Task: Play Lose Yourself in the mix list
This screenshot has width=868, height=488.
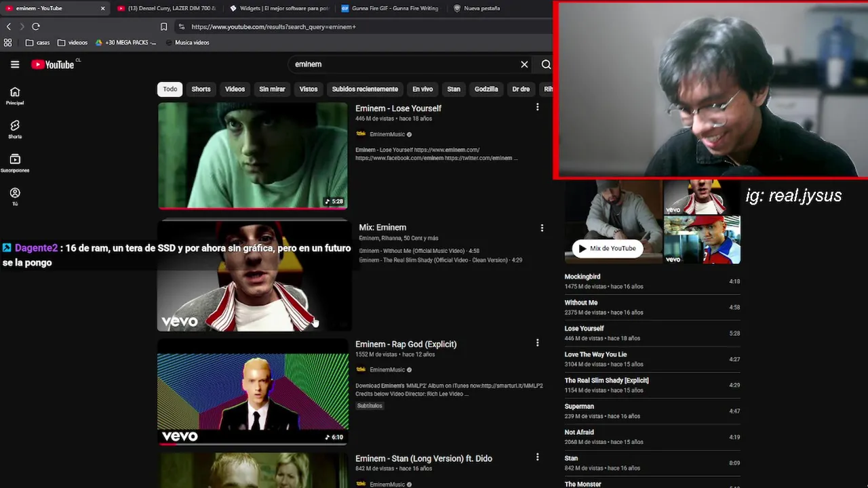Action: click(x=652, y=333)
